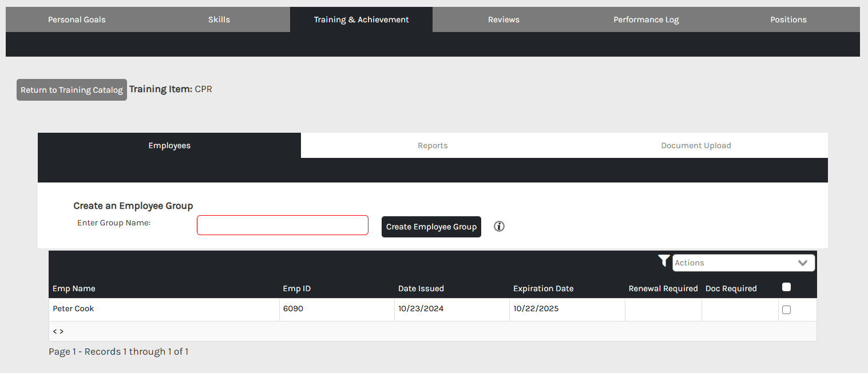Click the 10/22/2025 expiration date cell
This screenshot has width=868, height=373.
tap(567, 309)
